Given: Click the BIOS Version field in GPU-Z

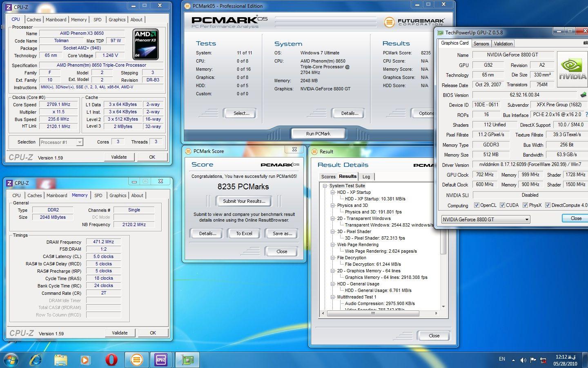Looking at the screenshot, I should (x=524, y=95).
